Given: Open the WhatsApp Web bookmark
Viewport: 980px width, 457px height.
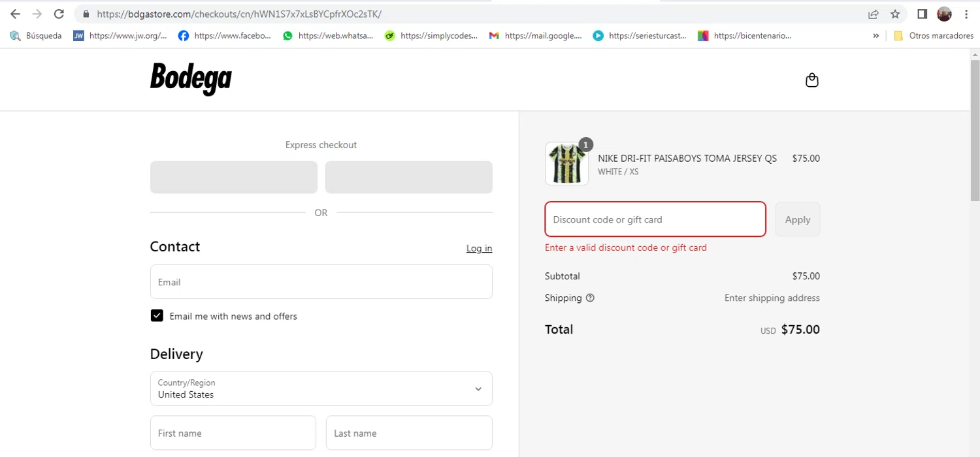Looking at the screenshot, I should [329, 36].
